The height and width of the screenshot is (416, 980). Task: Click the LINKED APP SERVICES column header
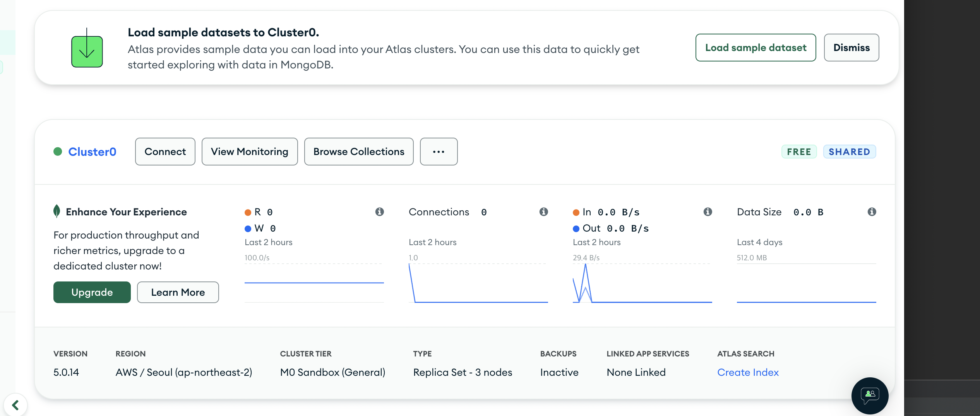click(x=648, y=354)
